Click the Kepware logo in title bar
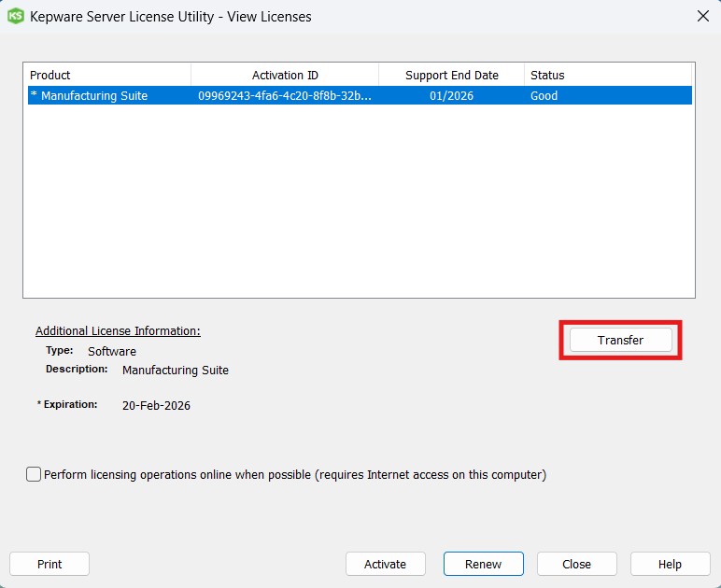The image size is (721, 588). [15, 16]
